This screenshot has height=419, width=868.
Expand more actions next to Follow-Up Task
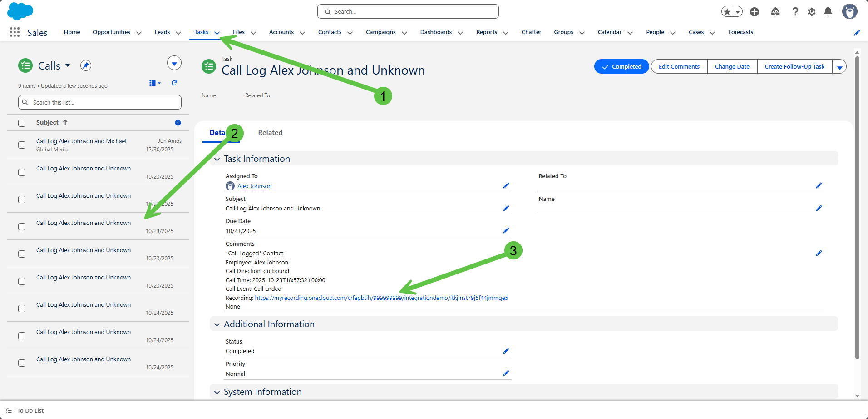point(839,67)
